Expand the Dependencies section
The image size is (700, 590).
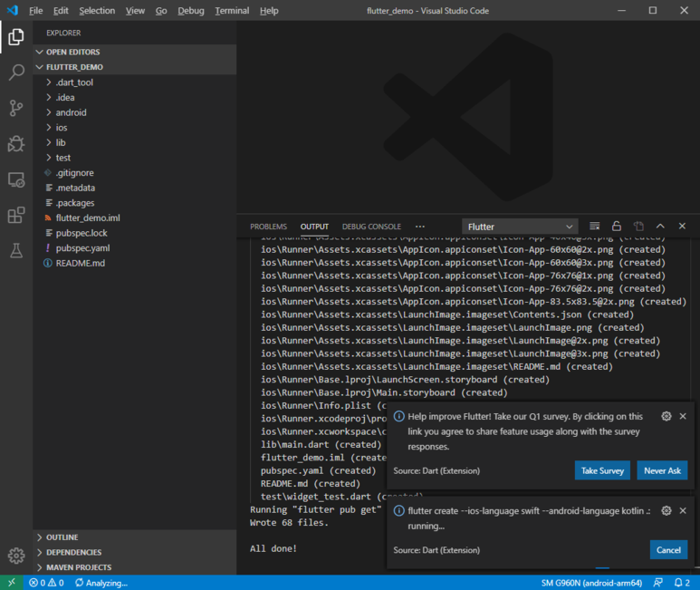tap(135, 553)
